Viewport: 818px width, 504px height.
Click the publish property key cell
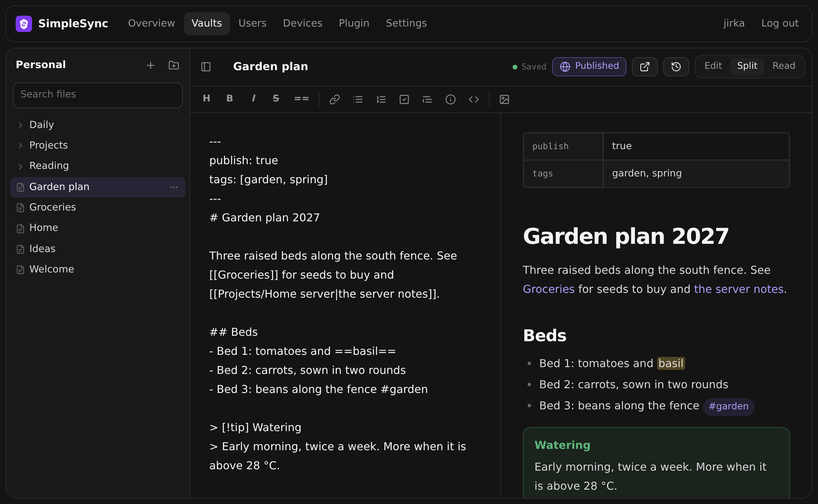(564, 146)
